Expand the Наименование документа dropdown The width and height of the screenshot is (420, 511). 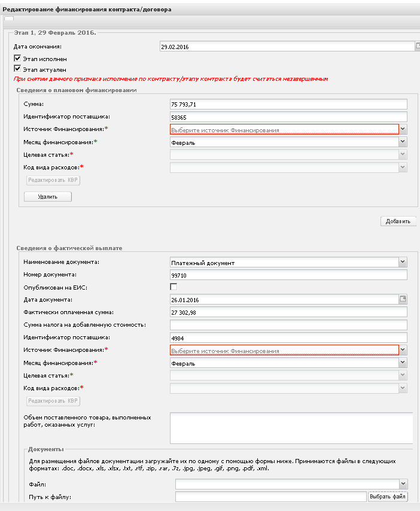[403, 261]
